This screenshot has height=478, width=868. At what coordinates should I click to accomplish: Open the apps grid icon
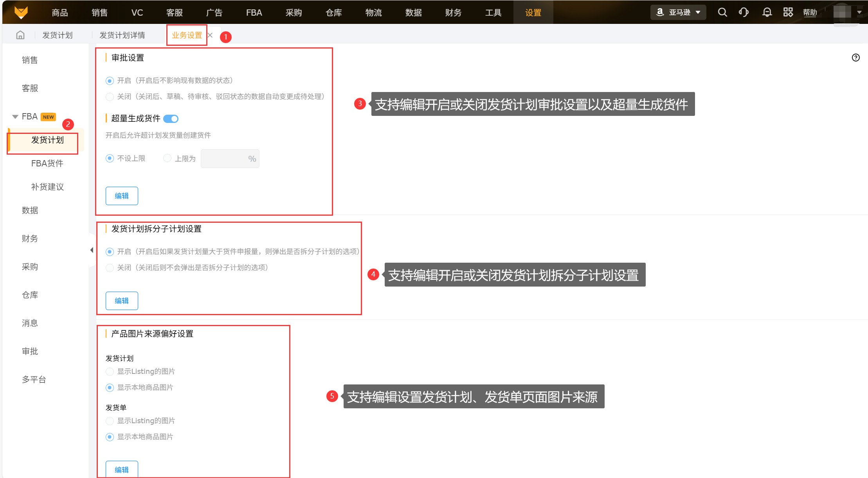click(788, 13)
